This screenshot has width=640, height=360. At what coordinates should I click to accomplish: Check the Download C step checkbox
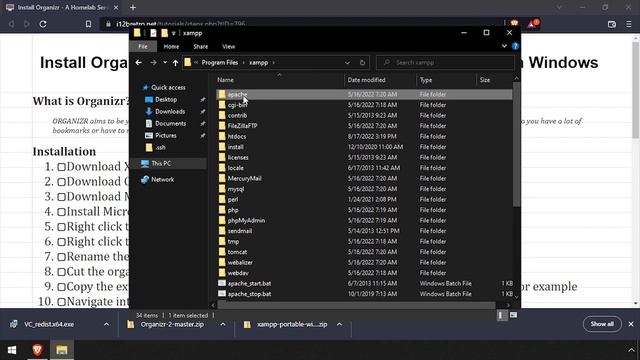61,182
